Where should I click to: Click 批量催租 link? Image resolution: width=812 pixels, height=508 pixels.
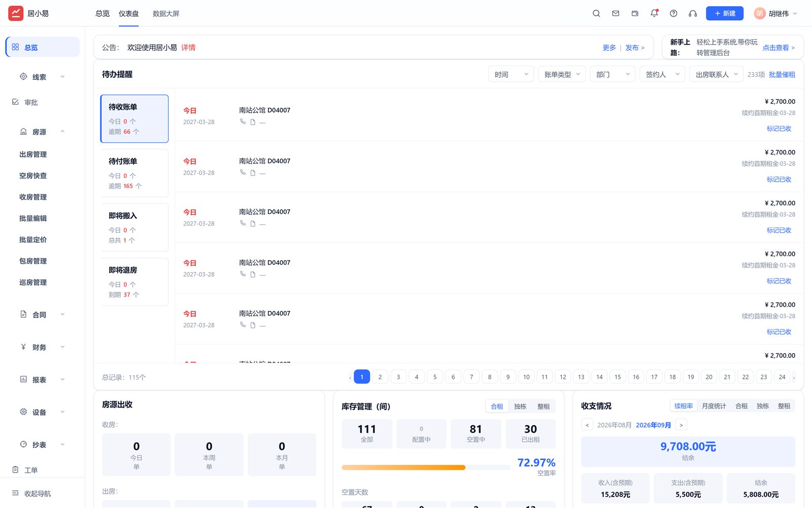click(x=782, y=75)
